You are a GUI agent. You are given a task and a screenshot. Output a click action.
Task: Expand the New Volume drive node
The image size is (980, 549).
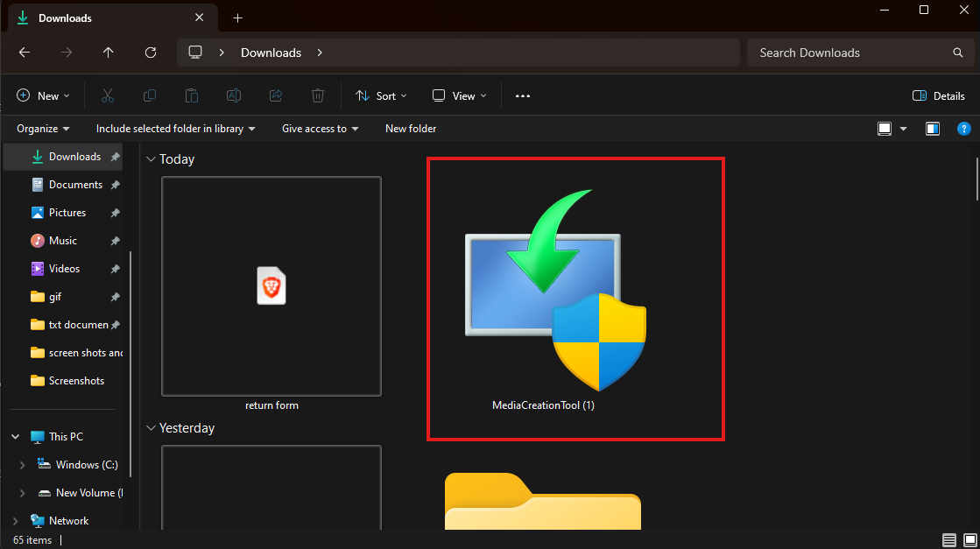pyautogui.click(x=23, y=493)
